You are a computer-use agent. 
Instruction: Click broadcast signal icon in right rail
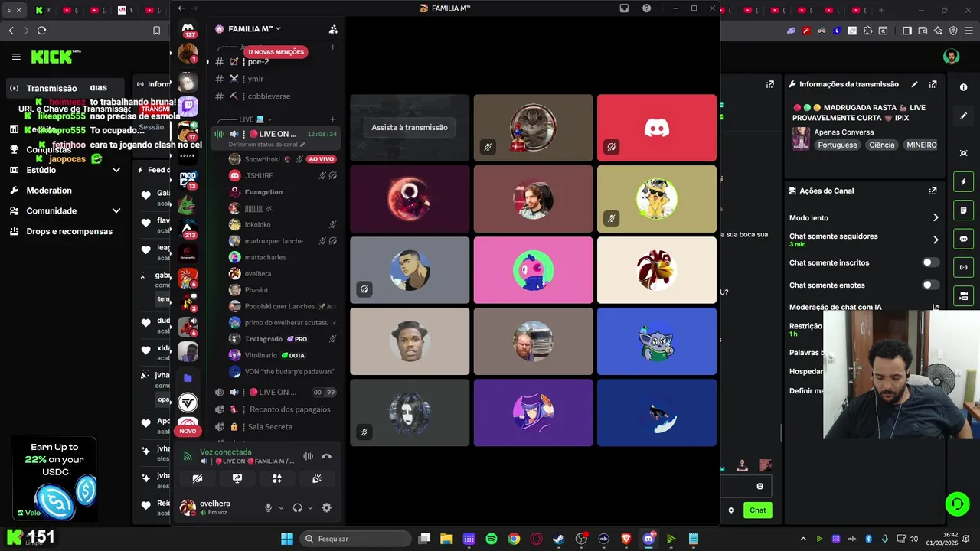coord(964,267)
